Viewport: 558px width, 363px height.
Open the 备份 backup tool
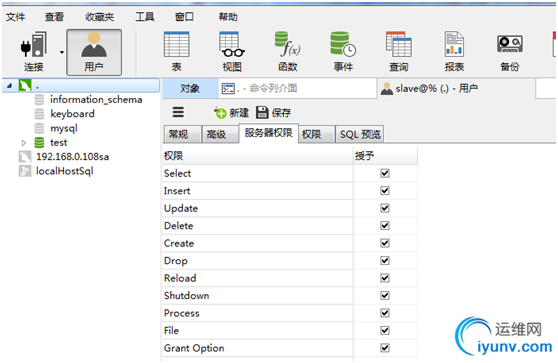click(510, 52)
